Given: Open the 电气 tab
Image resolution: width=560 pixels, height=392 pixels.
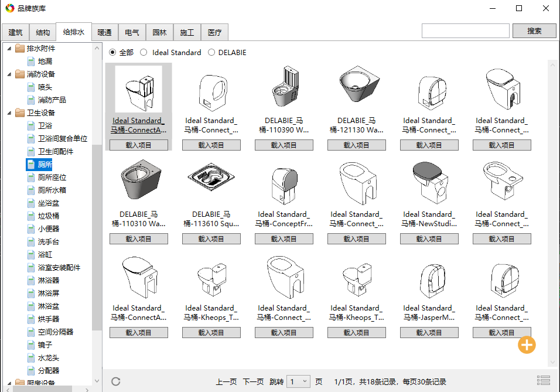Looking at the screenshot, I should point(132,32).
